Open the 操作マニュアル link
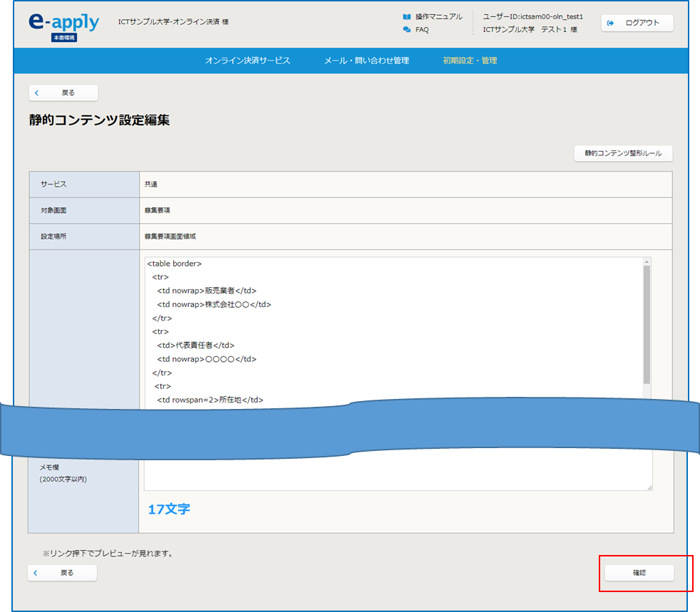The height and width of the screenshot is (612, 700). click(x=439, y=17)
